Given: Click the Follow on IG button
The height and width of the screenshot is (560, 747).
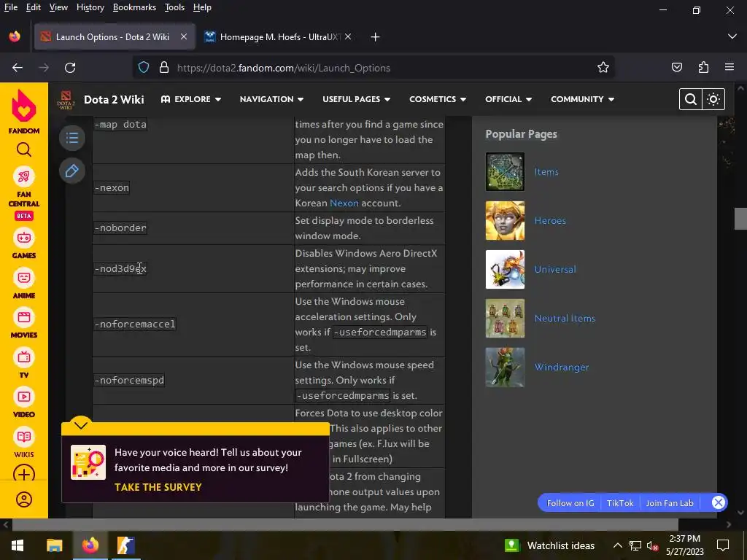Looking at the screenshot, I should pos(570,503).
